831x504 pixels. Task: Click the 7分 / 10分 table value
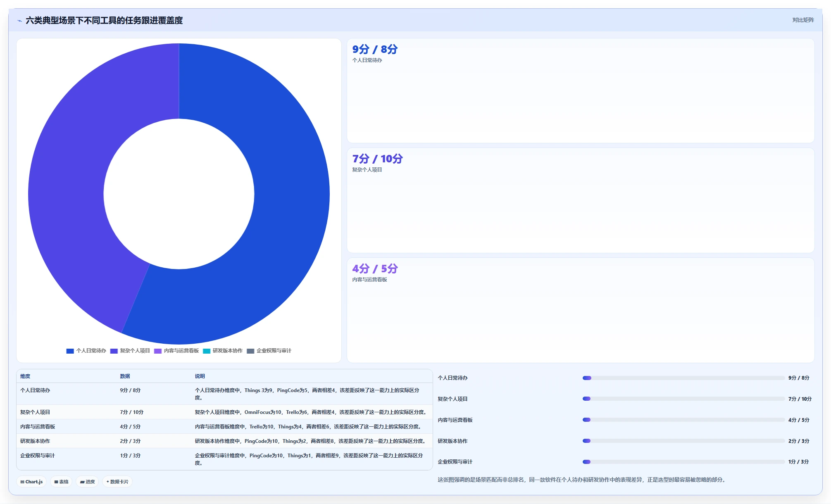(x=132, y=412)
